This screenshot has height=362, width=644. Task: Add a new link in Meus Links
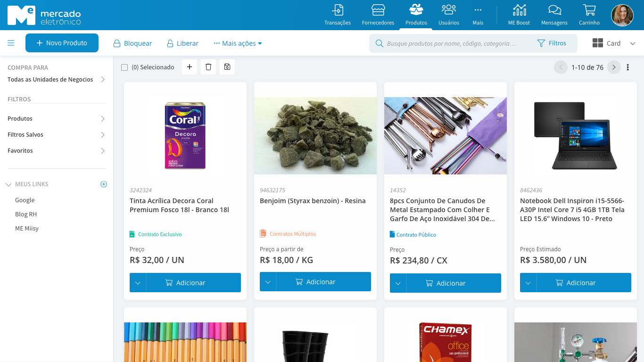coord(104,184)
